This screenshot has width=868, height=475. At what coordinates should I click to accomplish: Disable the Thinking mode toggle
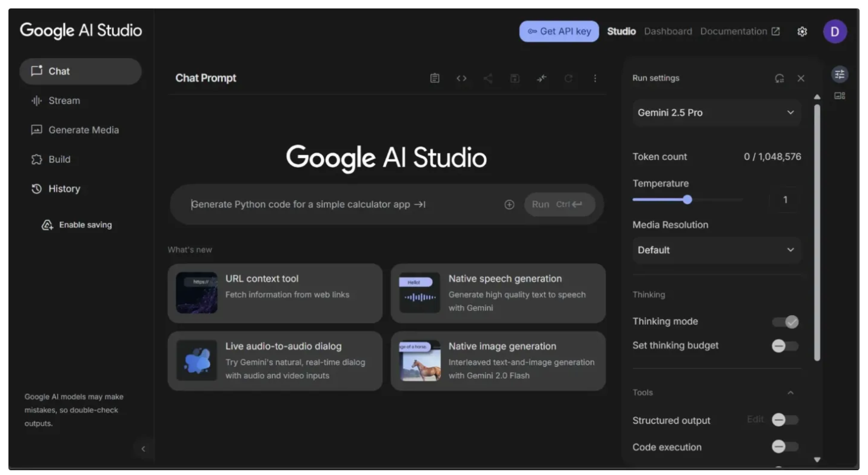(785, 322)
